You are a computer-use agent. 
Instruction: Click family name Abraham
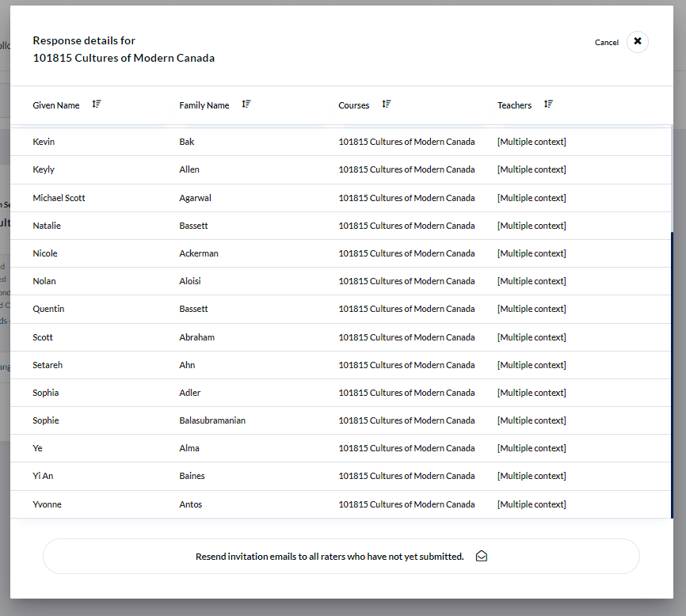197,337
